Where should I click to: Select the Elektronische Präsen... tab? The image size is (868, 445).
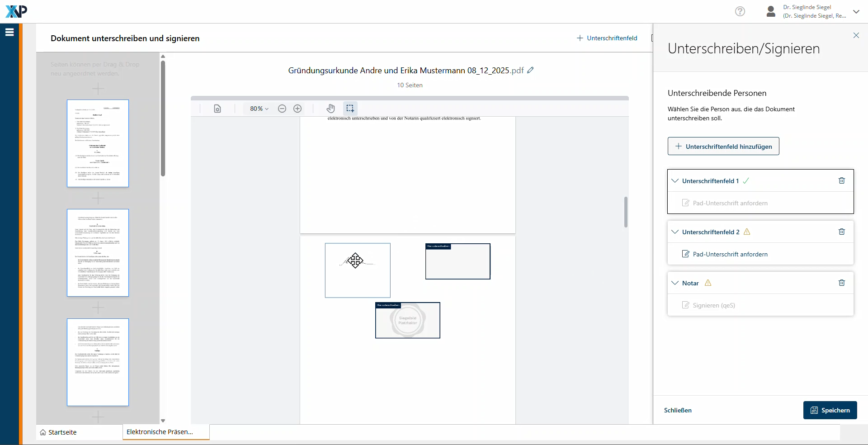point(160,432)
